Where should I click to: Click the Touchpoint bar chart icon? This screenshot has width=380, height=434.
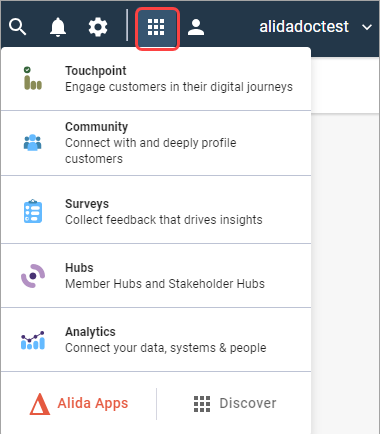point(33,78)
